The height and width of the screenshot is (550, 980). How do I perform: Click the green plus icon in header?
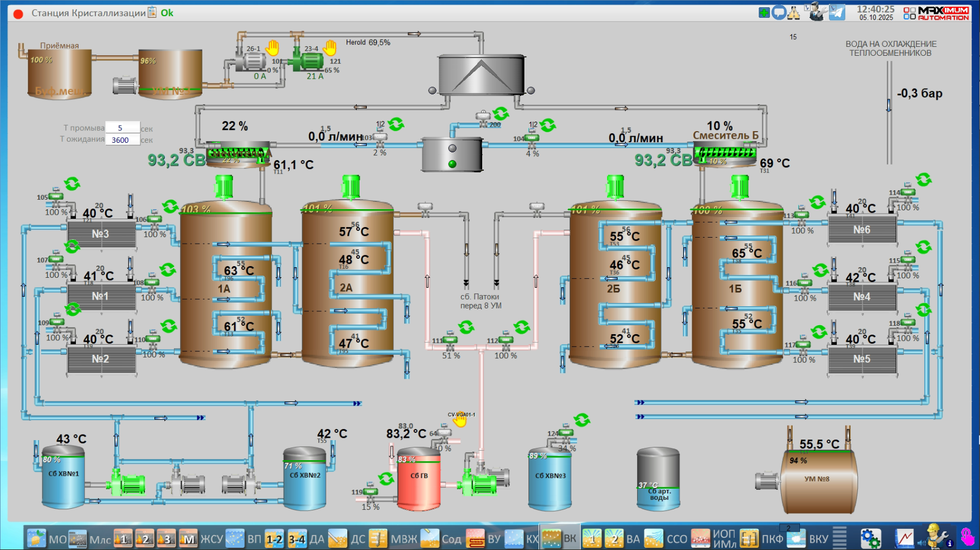coord(764,12)
